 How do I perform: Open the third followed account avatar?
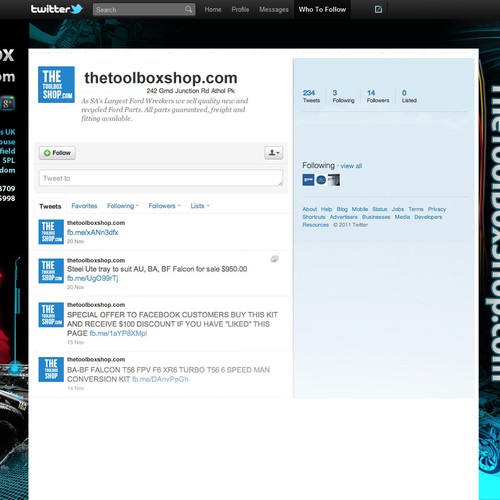334,180
